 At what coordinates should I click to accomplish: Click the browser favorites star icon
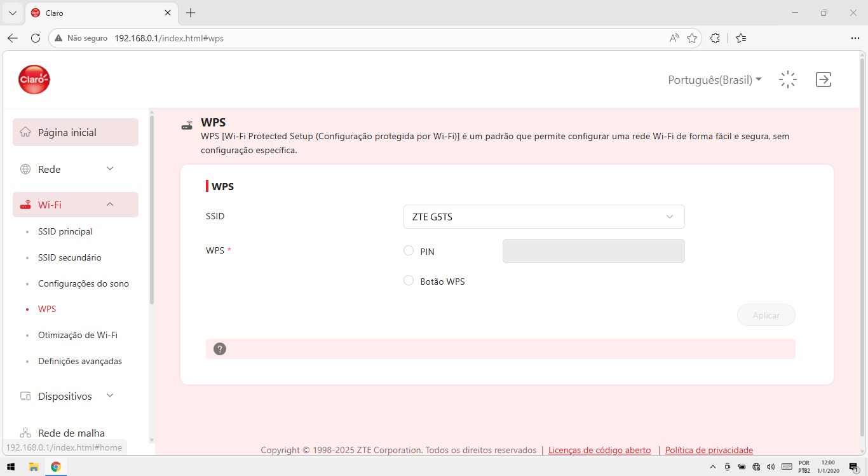pyautogui.click(x=692, y=38)
